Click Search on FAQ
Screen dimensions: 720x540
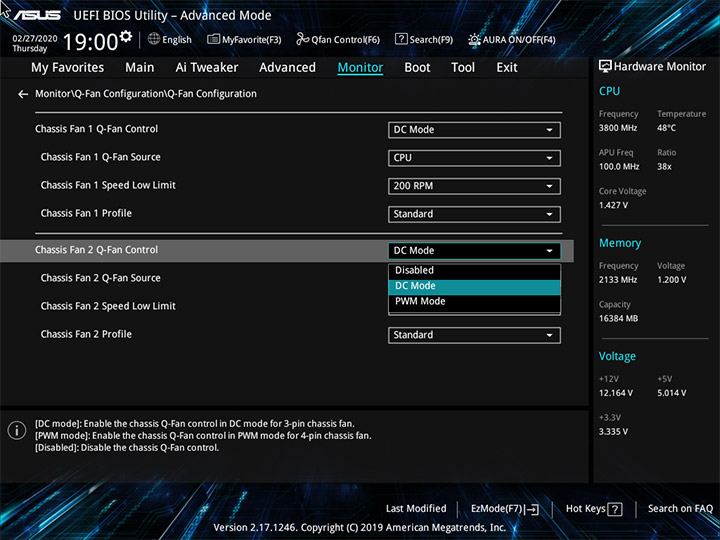click(680, 509)
